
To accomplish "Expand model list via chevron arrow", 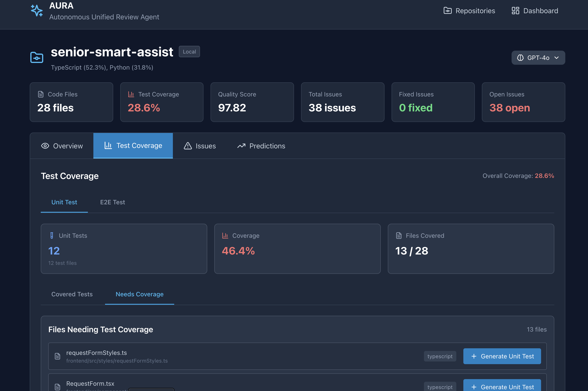I will coord(556,58).
